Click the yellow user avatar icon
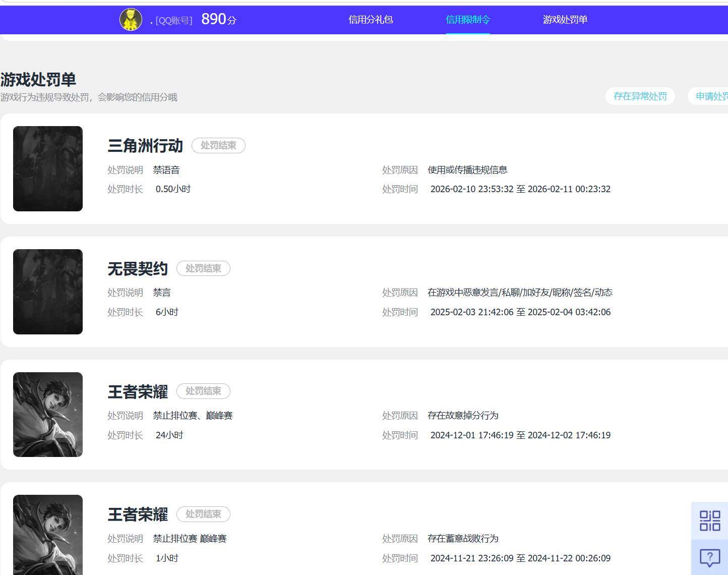Image resolution: width=728 pixels, height=575 pixels. [131, 20]
